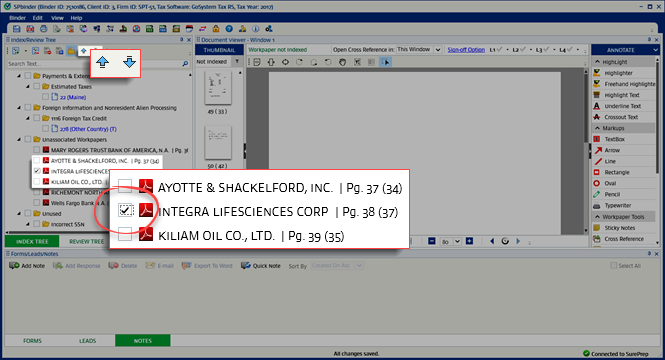
Task: Click the Add Note button
Action: [27, 265]
